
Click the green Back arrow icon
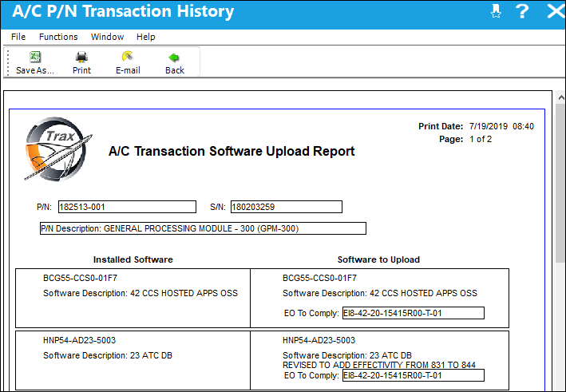(174, 57)
